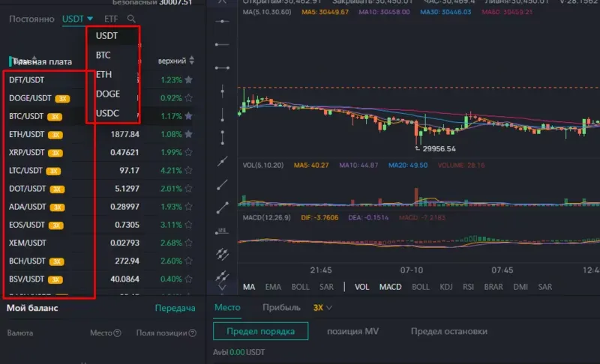Select the vertical line drawing tool
The image size is (600, 364).
tap(222, 91)
